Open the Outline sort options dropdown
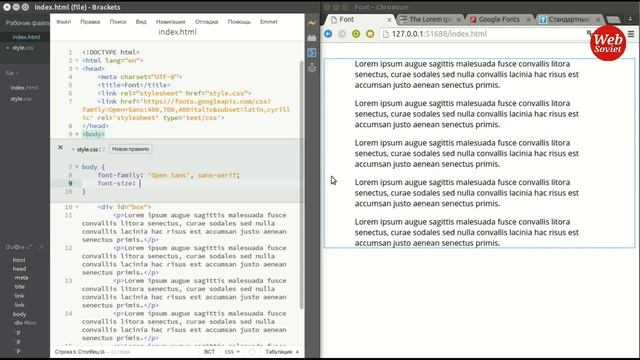Image resolution: width=640 pixels, height=360 pixels. (x=30, y=247)
